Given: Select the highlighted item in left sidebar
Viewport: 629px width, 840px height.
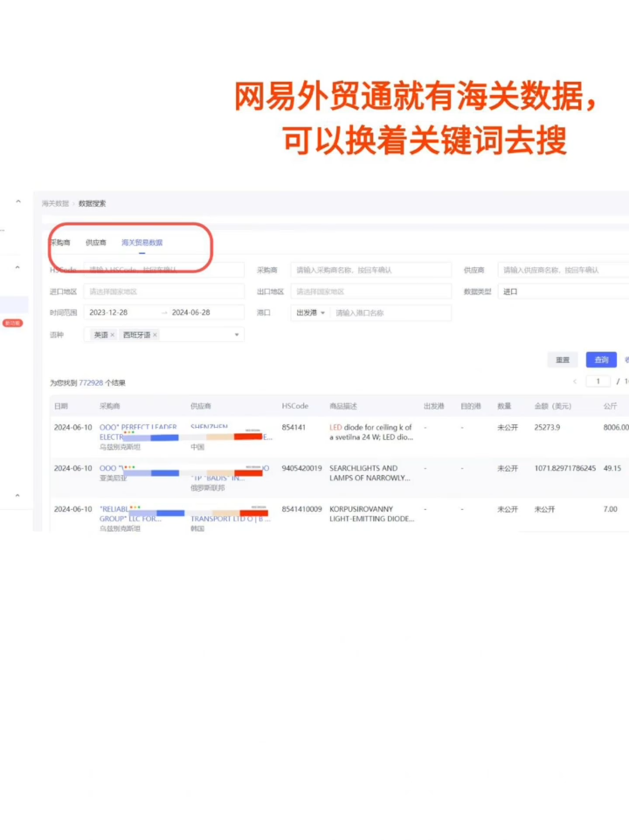Looking at the screenshot, I should 14,305.
